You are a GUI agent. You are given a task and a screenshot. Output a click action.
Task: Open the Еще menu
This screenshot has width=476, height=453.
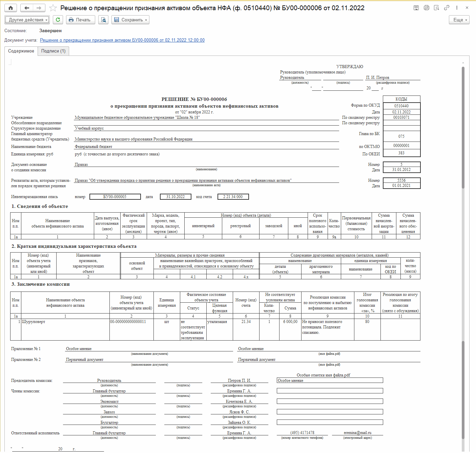pyautogui.click(x=459, y=20)
